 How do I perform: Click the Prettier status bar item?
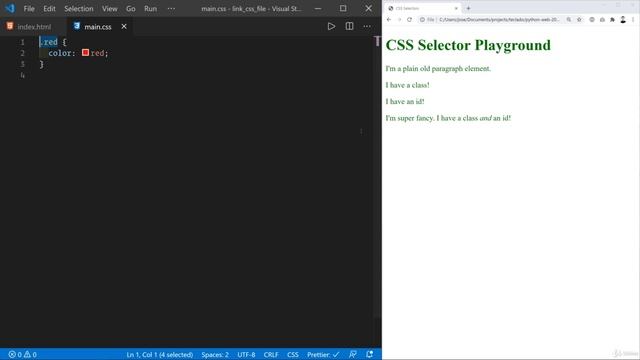[x=323, y=354]
